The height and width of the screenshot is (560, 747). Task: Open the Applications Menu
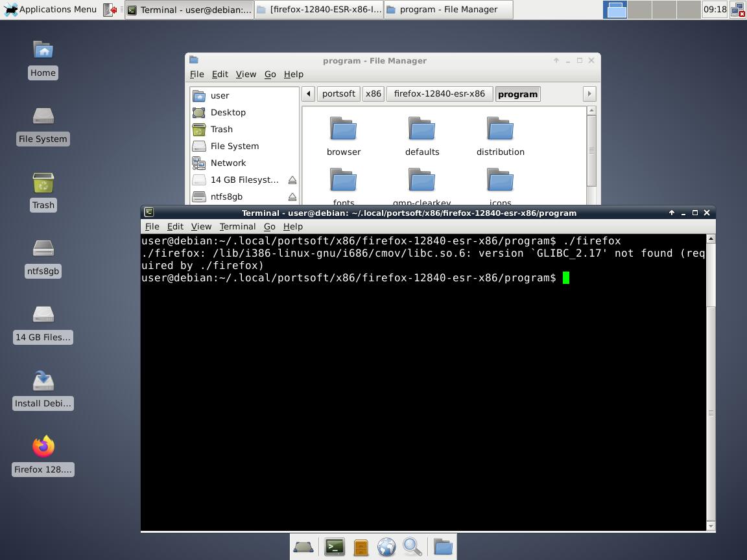49,10
